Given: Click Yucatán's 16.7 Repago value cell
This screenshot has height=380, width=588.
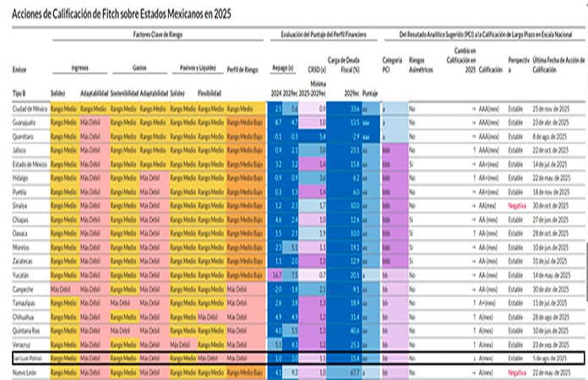Looking at the screenshot, I should click(x=277, y=274).
